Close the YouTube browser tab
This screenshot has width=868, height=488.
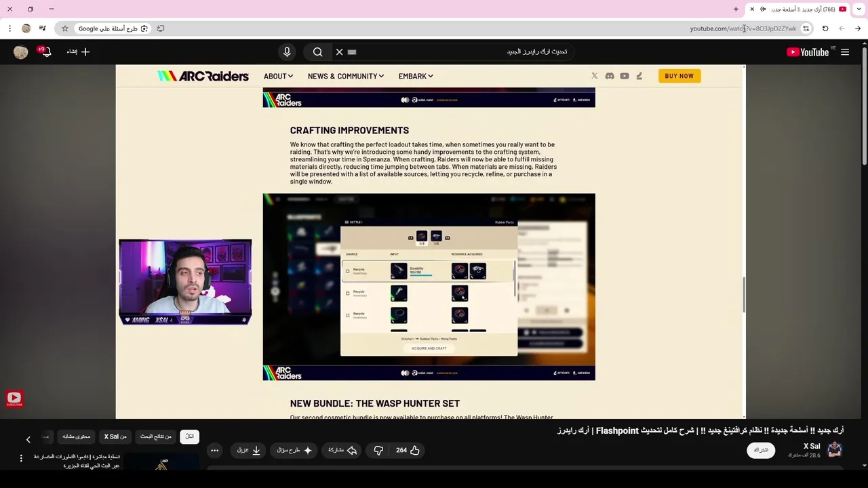click(752, 9)
